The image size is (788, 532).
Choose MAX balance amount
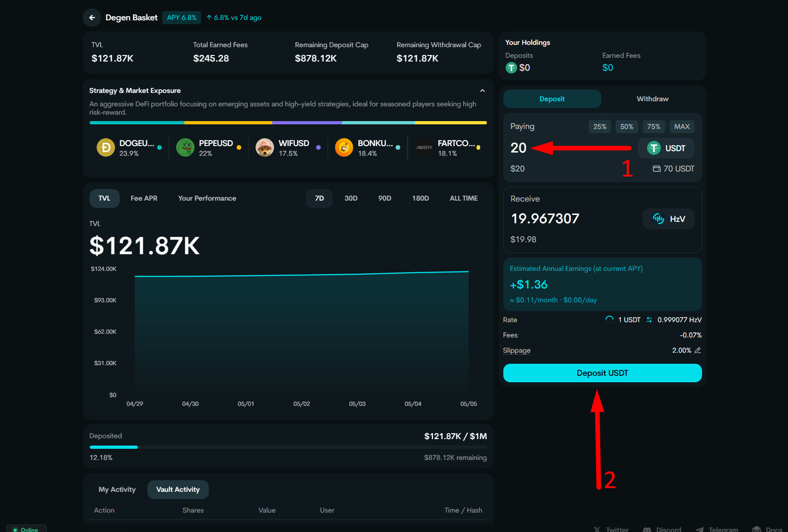tap(682, 127)
